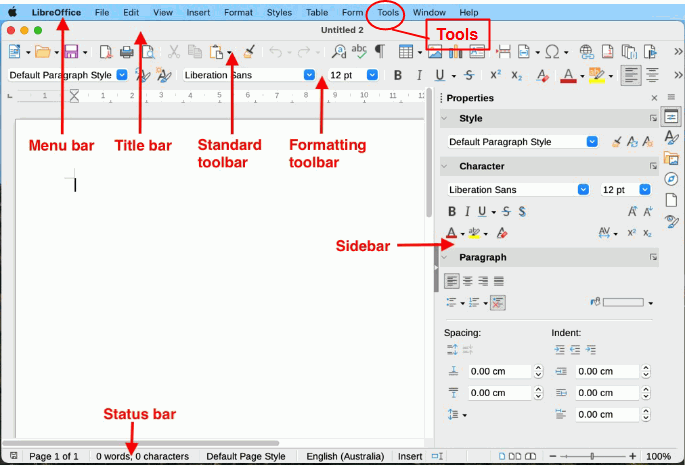The height and width of the screenshot is (466, 685).
Task: Insert a table using the grid icon
Action: pos(406,52)
